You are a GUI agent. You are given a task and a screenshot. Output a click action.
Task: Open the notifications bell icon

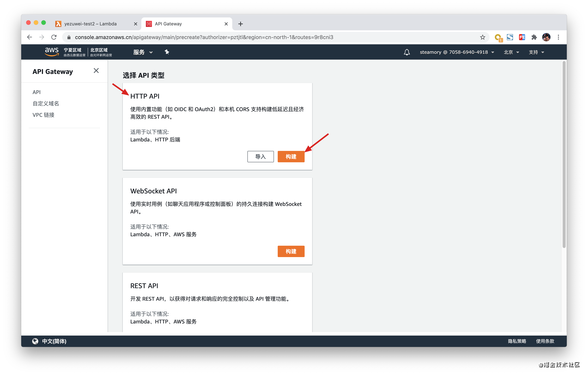[407, 52]
